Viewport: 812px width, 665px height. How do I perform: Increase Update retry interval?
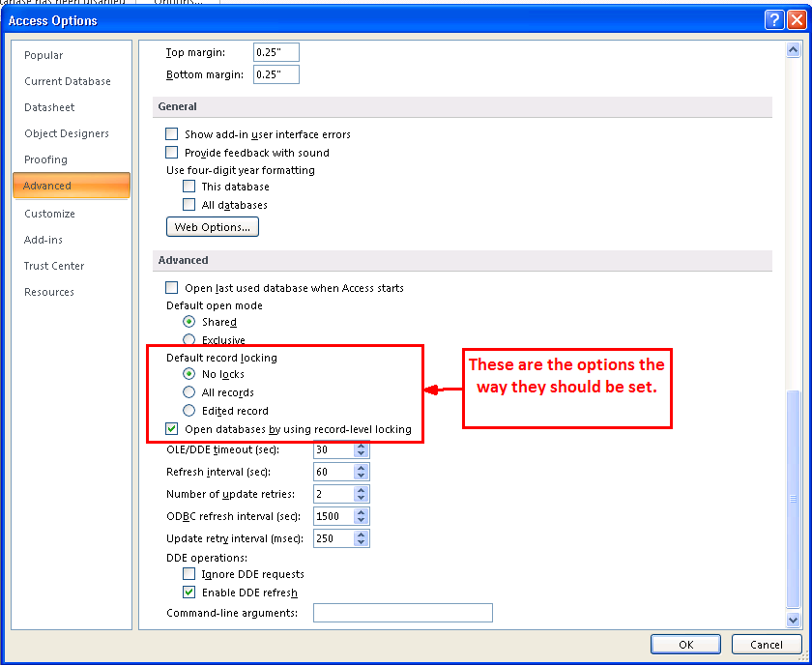[361, 535]
